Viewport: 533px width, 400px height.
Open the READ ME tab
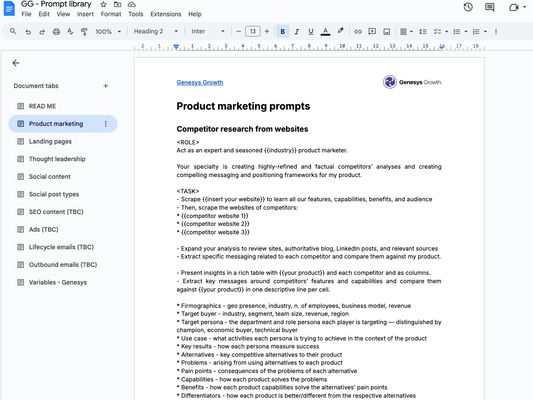click(x=63, y=106)
